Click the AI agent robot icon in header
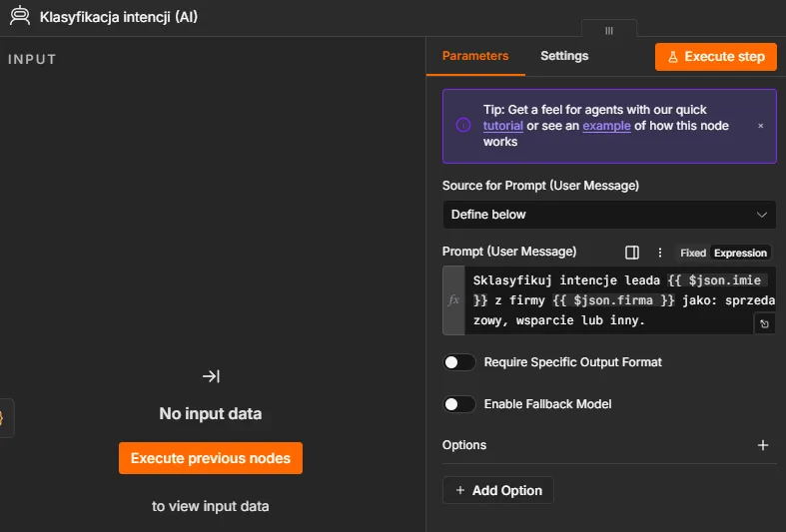This screenshot has width=786, height=532. pos(20,16)
